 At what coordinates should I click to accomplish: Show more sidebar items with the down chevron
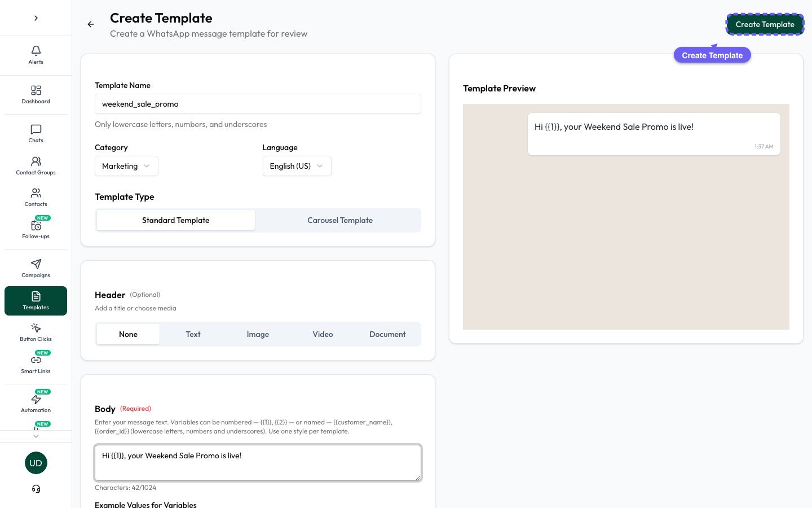pos(36,436)
